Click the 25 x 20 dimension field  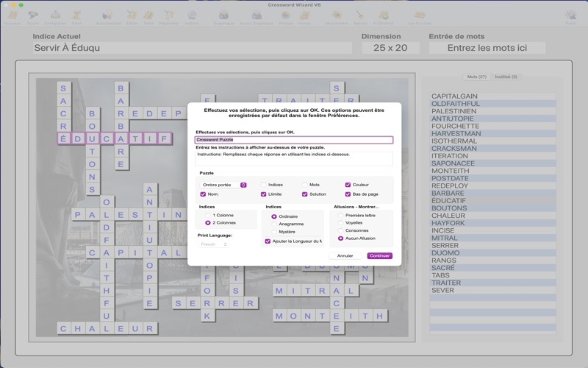(x=390, y=48)
